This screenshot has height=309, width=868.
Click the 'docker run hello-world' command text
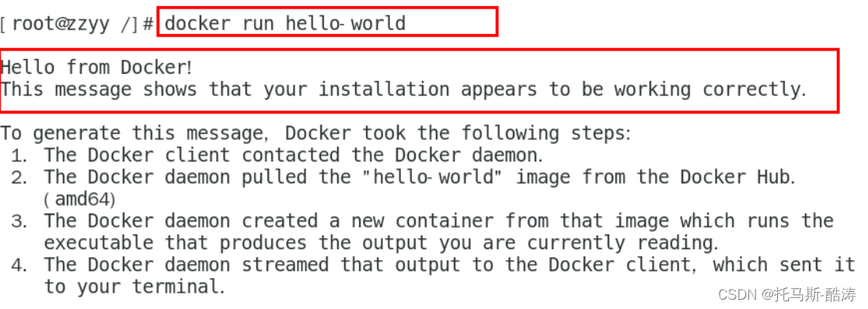pos(285,23)
